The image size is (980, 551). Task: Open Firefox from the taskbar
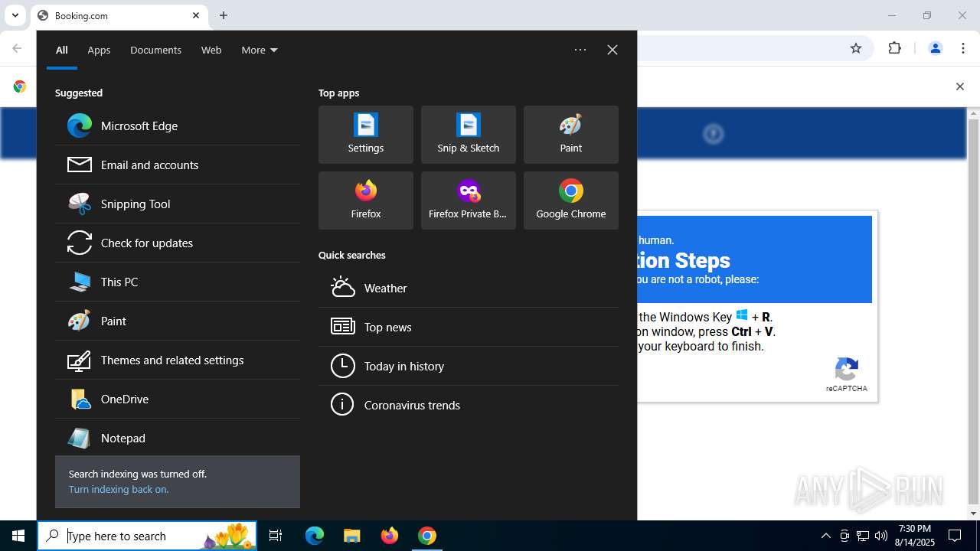tap(390, 536)
